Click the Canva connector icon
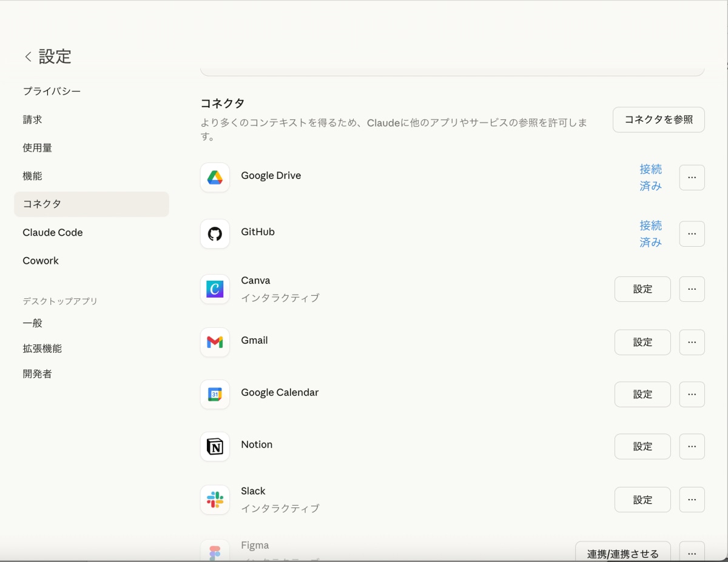Screen dimensions: 728x562 coord(215,289)
